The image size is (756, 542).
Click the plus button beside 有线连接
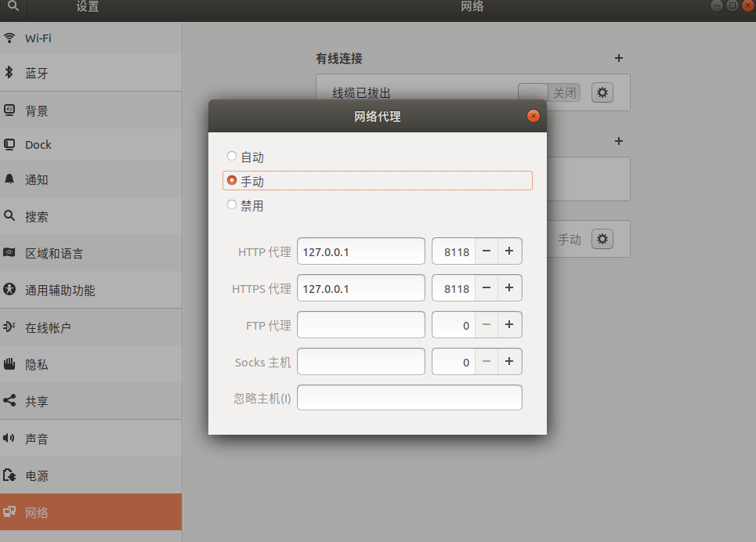619,58
